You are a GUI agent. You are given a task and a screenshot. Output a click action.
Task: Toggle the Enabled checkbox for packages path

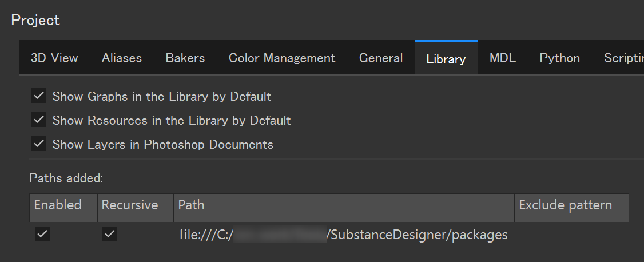point(42,234)
